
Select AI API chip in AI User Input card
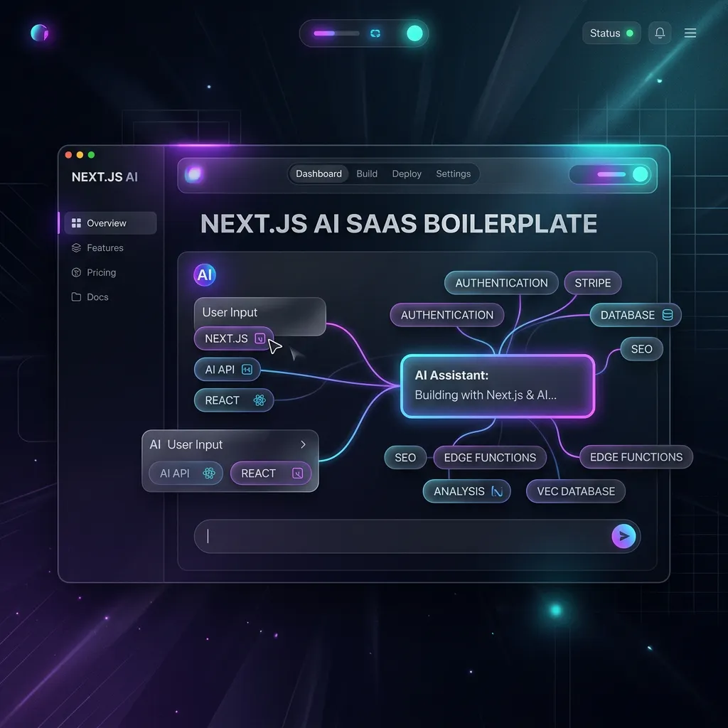tap(186, 473)
